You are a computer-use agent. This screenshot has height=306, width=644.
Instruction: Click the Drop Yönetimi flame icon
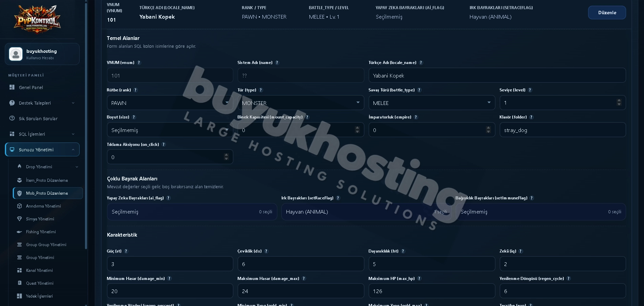click(x=19, y=167)
